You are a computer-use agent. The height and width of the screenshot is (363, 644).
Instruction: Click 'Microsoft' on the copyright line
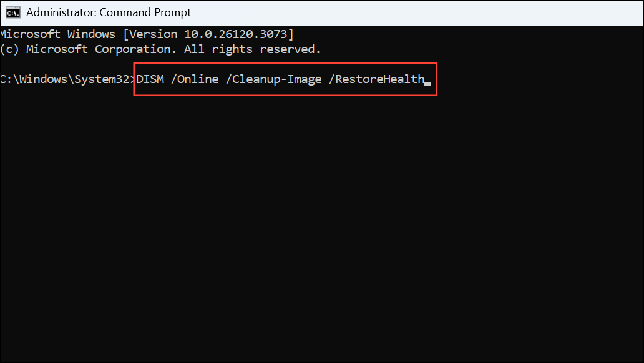[x=57, y=49]
